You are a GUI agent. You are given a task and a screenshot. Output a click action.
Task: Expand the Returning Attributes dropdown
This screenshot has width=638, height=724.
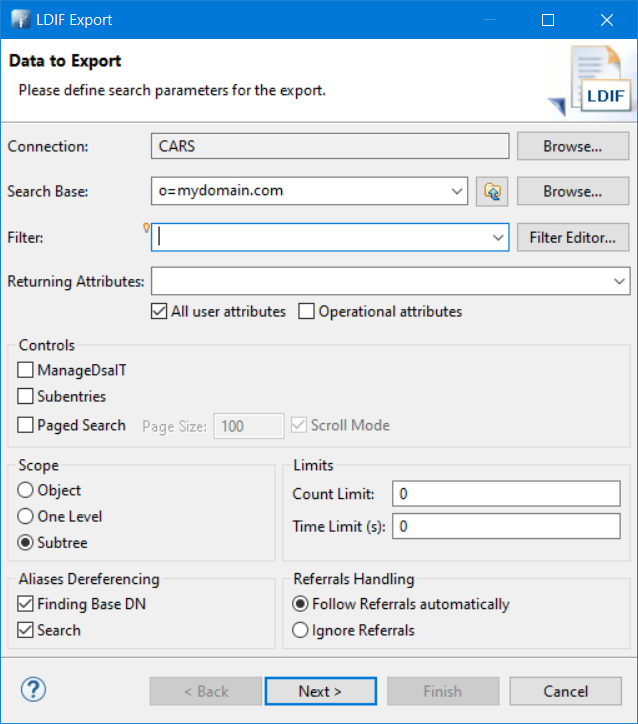(x=619, y=281)
